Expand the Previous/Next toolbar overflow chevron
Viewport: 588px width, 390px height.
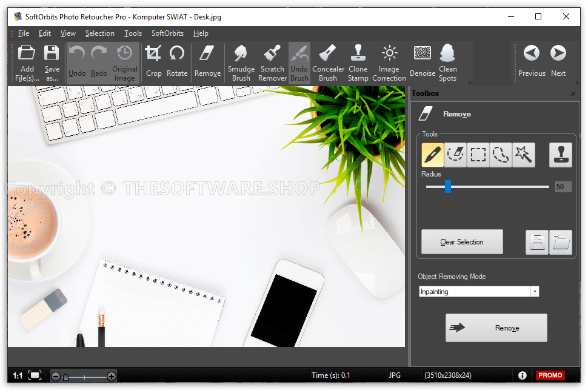(x=576, y=82)
